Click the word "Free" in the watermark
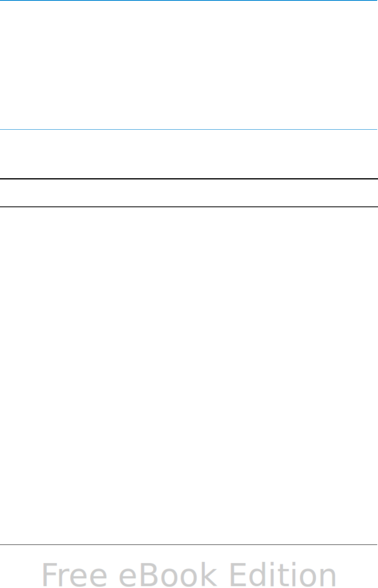This screenshot has width=378, height=588. tap(74, 575)
